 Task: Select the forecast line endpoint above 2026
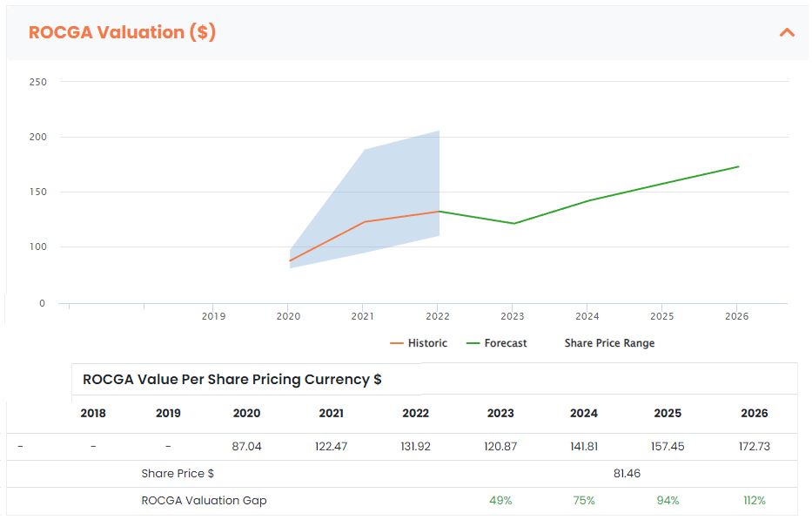[x=738, y=166]
